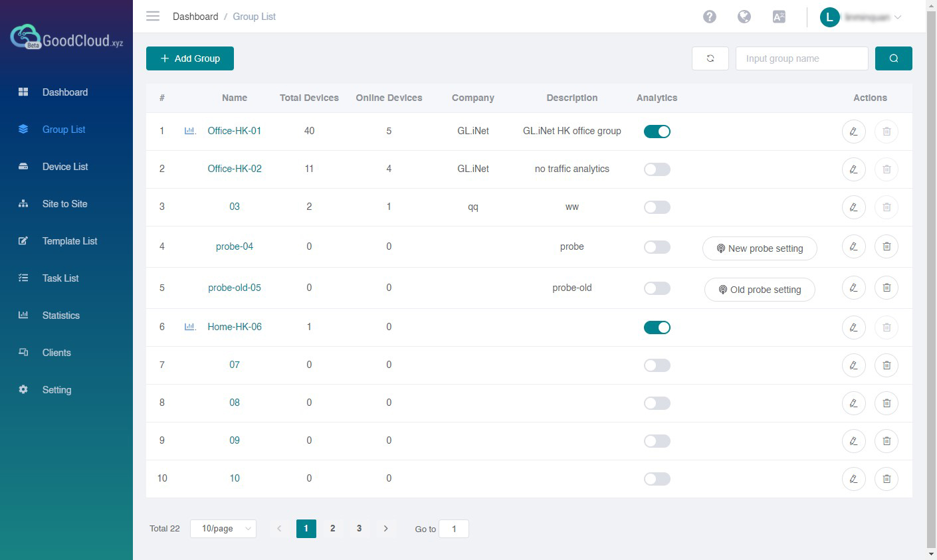Enable analytics for Office-HK-02
The height and width of the screenshot is (560, 937).
coord(657,169)
